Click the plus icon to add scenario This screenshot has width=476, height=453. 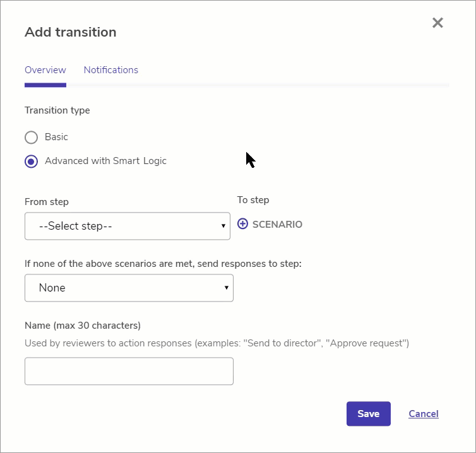242,224
